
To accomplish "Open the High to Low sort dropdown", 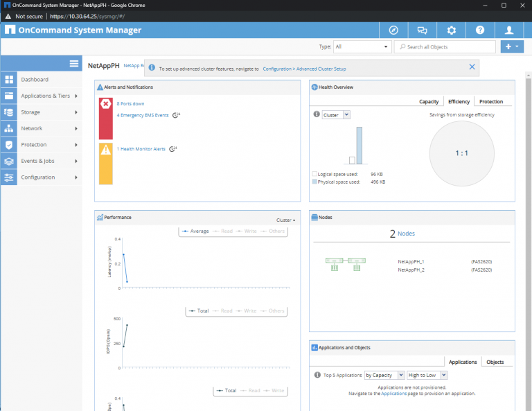I will tap(427, 375).
